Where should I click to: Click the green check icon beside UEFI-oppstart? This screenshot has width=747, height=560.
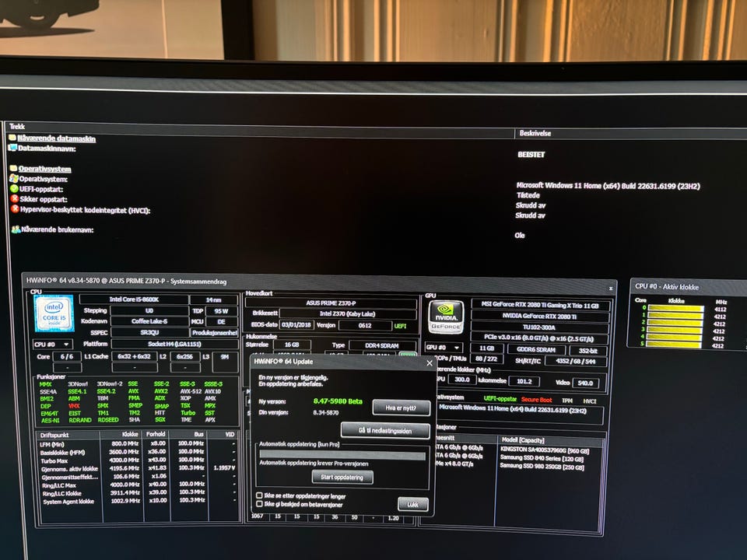[14, 188]
